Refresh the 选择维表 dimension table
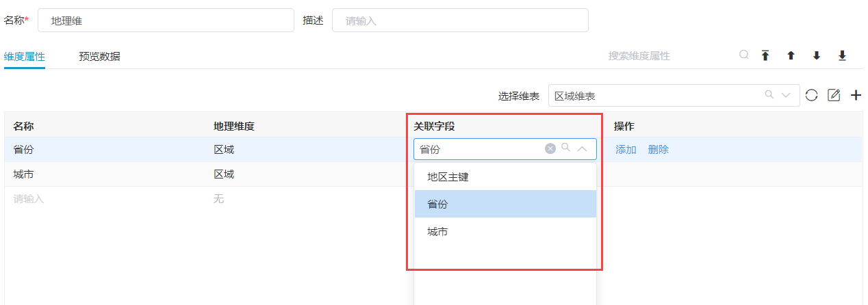Viewport: 868px width, 305px height. pos(811,95)
